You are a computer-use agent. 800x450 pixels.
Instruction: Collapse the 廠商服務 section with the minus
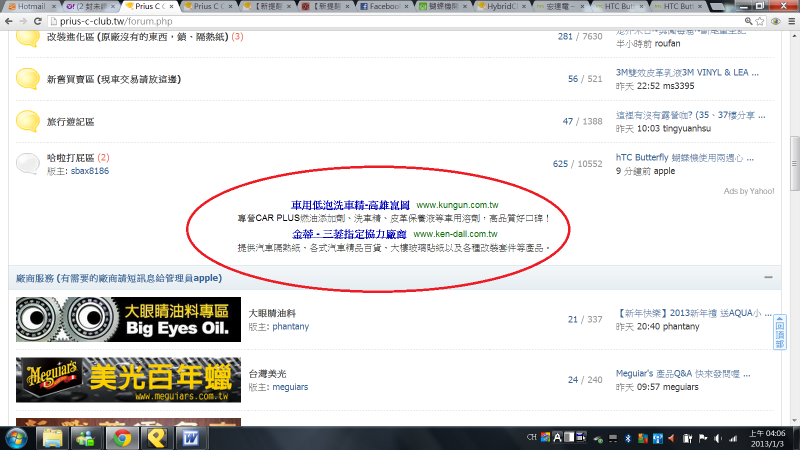point(768,278)
